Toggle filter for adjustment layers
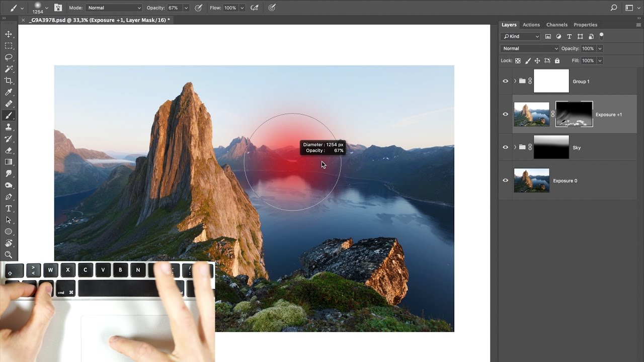The width and height of the screenshot is (644, 362). coord(558,37)
